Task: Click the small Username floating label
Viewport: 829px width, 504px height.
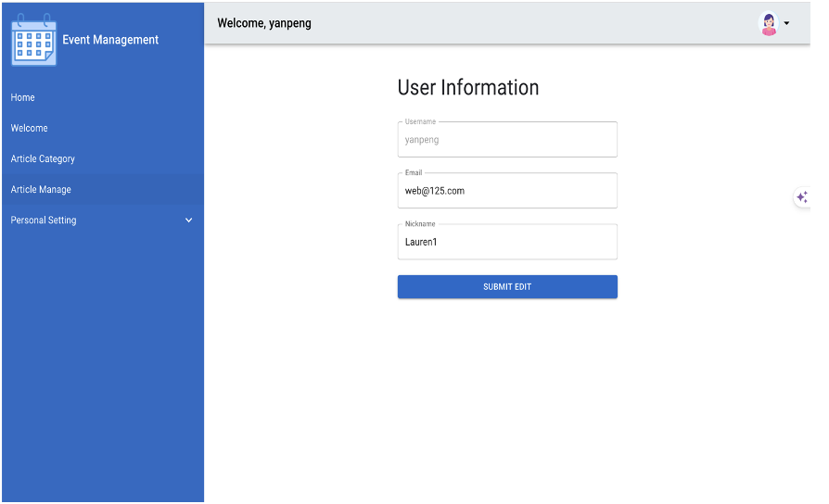Action: coord(420,121)
